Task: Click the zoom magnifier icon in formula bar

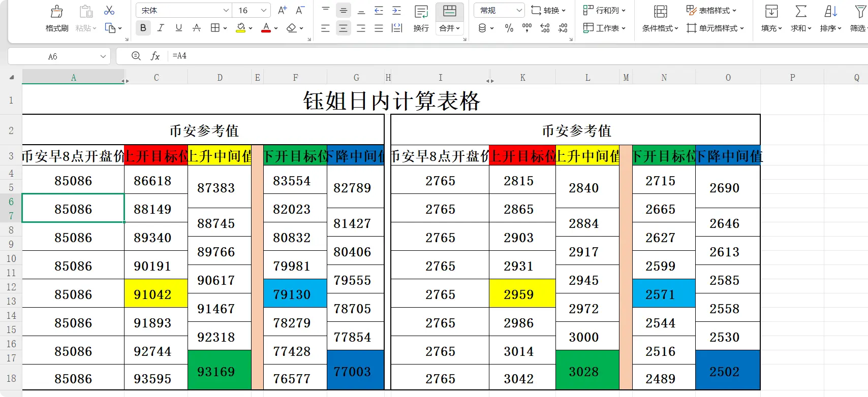Action: point(136,56)
